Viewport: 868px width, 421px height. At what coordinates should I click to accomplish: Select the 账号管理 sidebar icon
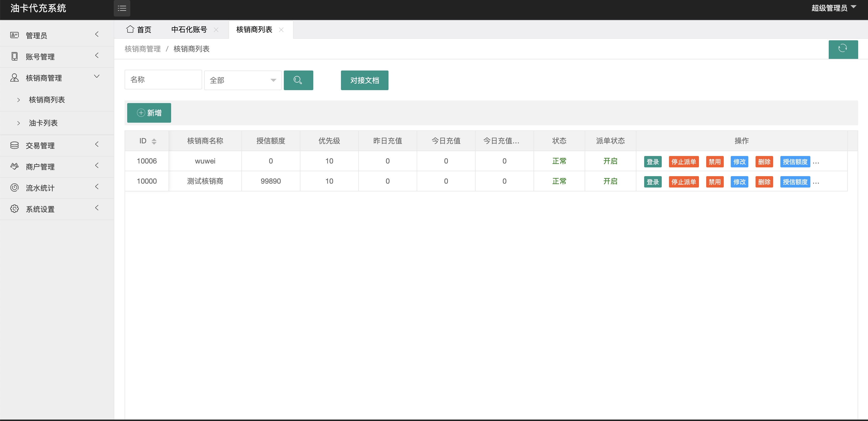coord(14,56)
